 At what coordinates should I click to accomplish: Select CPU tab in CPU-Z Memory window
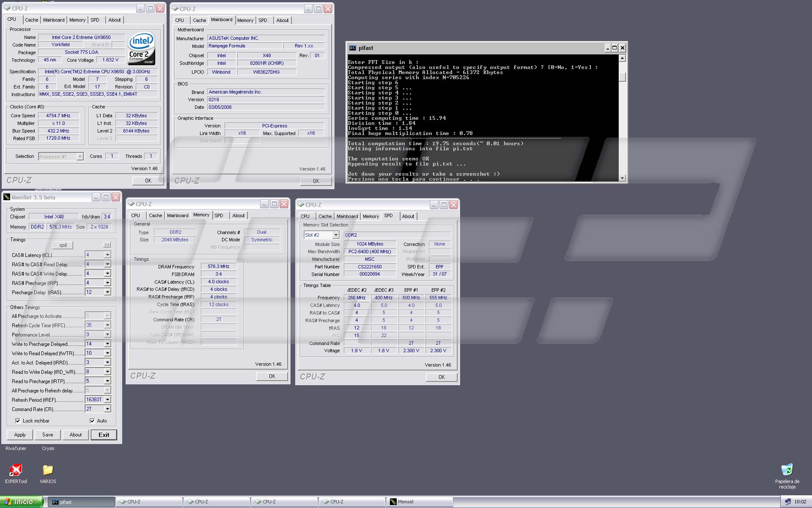(135, 215)
